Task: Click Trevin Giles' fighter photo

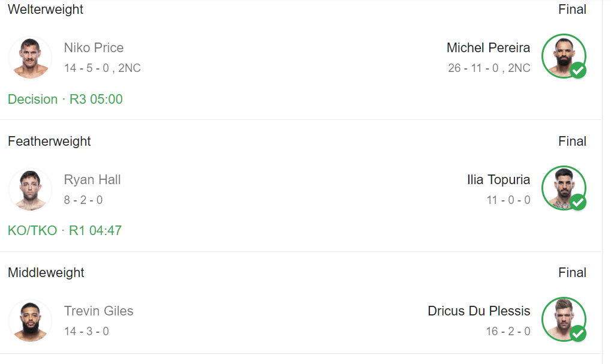Action: click(x=30, y=321)
